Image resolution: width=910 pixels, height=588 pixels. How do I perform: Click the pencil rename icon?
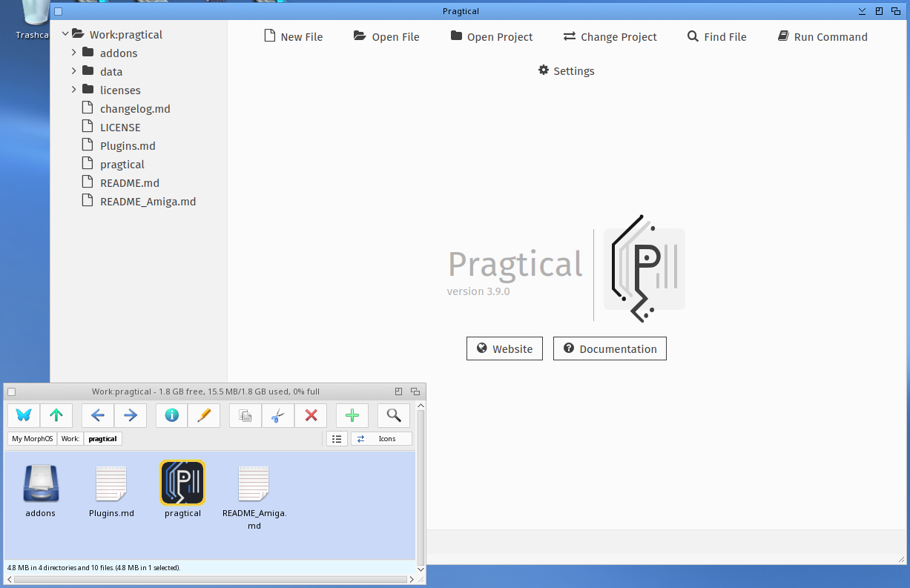pyautogui.click(x=205, y=415)
